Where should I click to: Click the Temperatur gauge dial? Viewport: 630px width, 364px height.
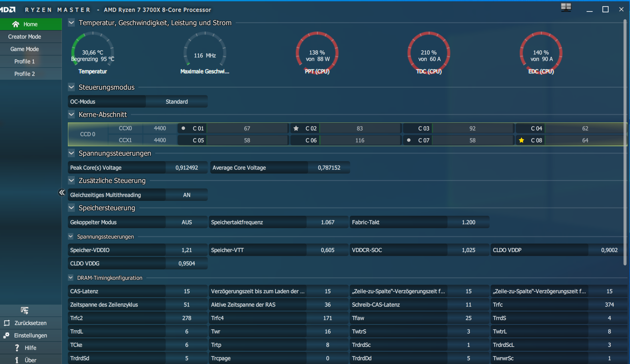(93, 52)
